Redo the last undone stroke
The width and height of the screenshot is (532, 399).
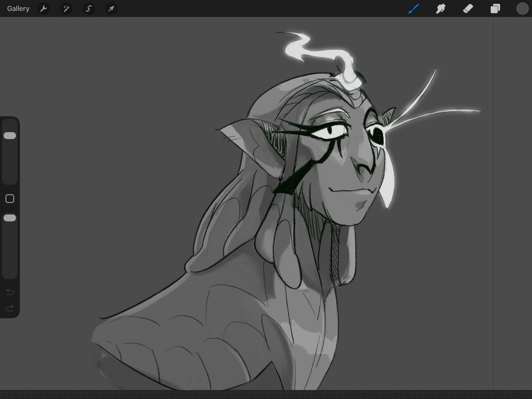(x=10, y=308)
